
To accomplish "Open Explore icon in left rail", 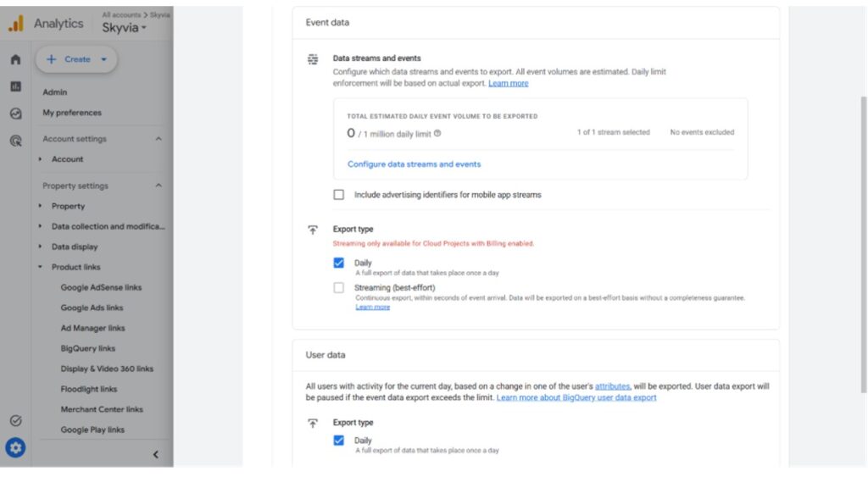I will coord(15,114).
